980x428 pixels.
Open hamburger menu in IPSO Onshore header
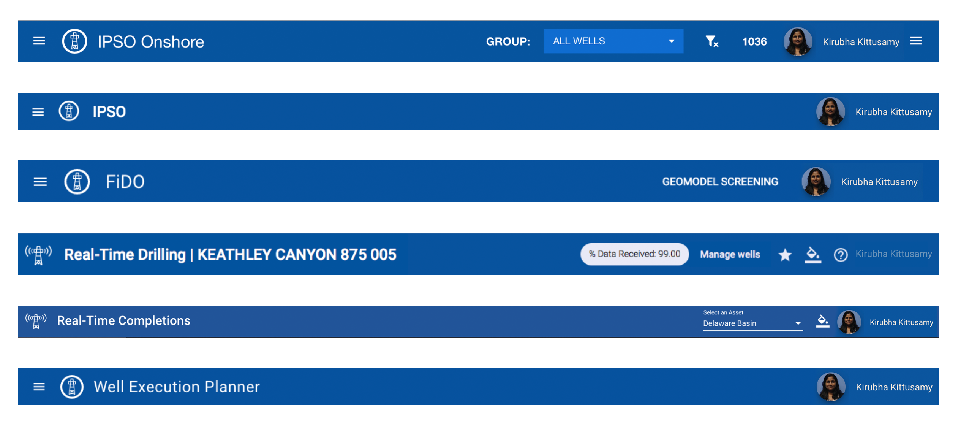[x=39, y=41]
